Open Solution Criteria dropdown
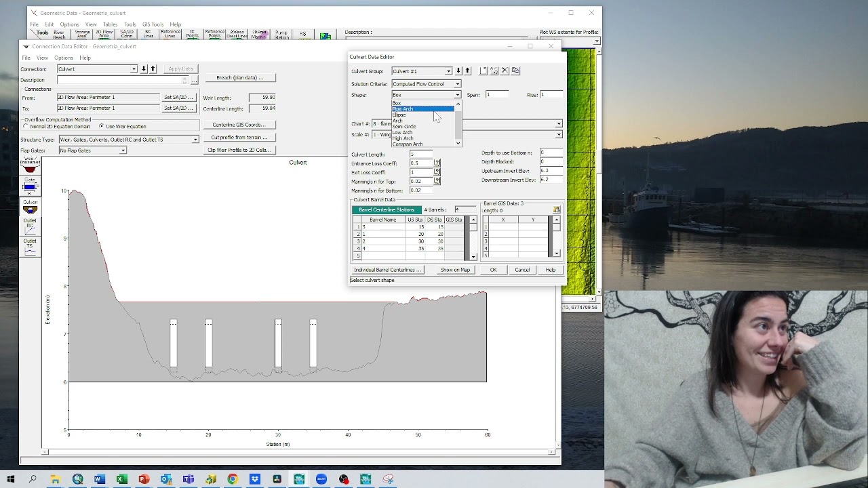Screen dimensions: 868x488 click(457, 84)
